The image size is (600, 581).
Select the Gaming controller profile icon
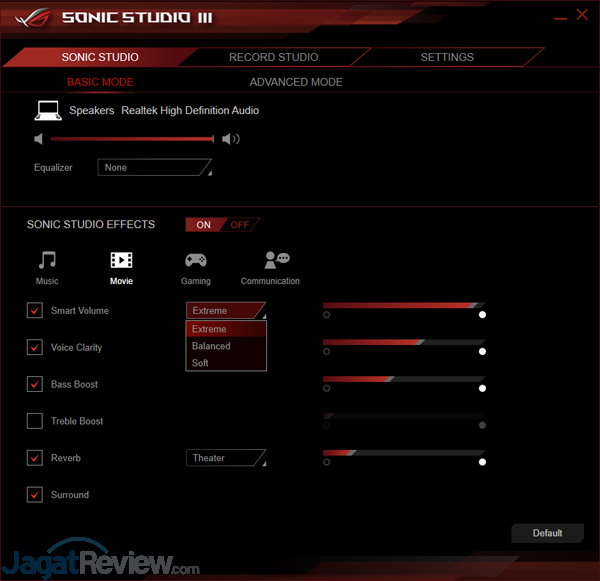[196, 260]
